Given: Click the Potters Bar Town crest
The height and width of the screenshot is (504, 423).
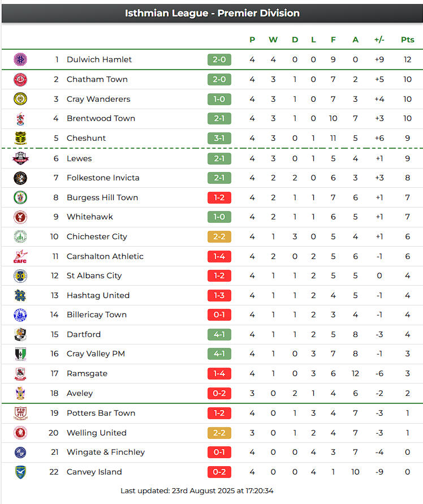Looking at the screenshot, I should (x=20, y=413).
